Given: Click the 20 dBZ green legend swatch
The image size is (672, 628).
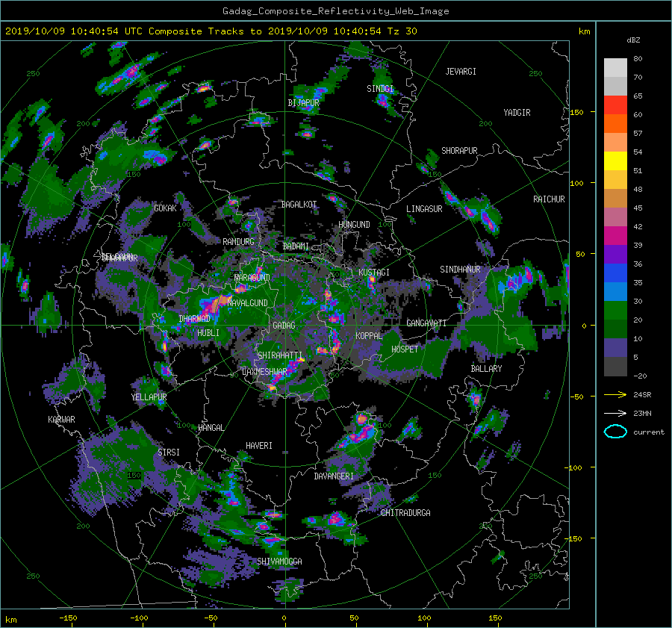Looking at the screenshot, I should pyautogui.click(x=615, y=310).
